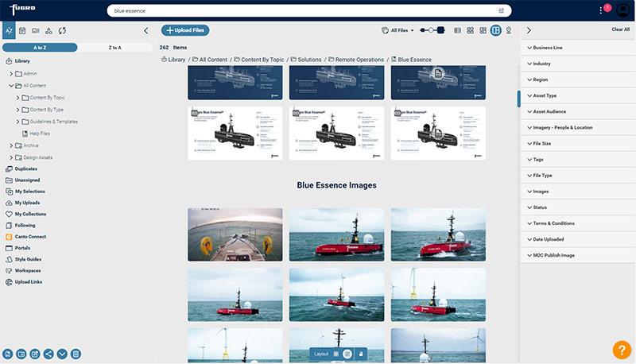Click the calendar sort icon in left panel

pos(22,30)
